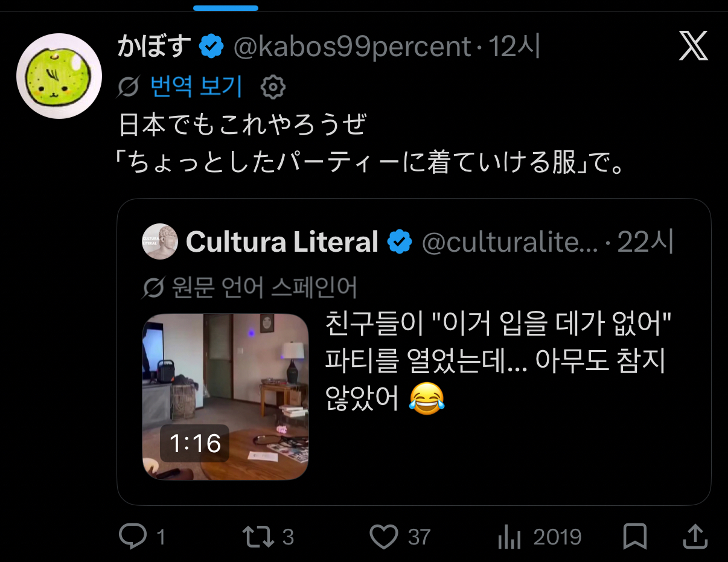Image resolution: width=728 pixels, height=562 pixels.
Task: Click the かぼす display name
Action: (x=155, y=47)
